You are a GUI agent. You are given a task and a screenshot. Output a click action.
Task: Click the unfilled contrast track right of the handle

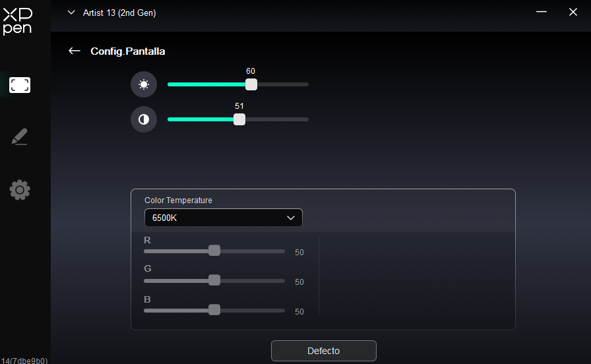tap(276, 119)
